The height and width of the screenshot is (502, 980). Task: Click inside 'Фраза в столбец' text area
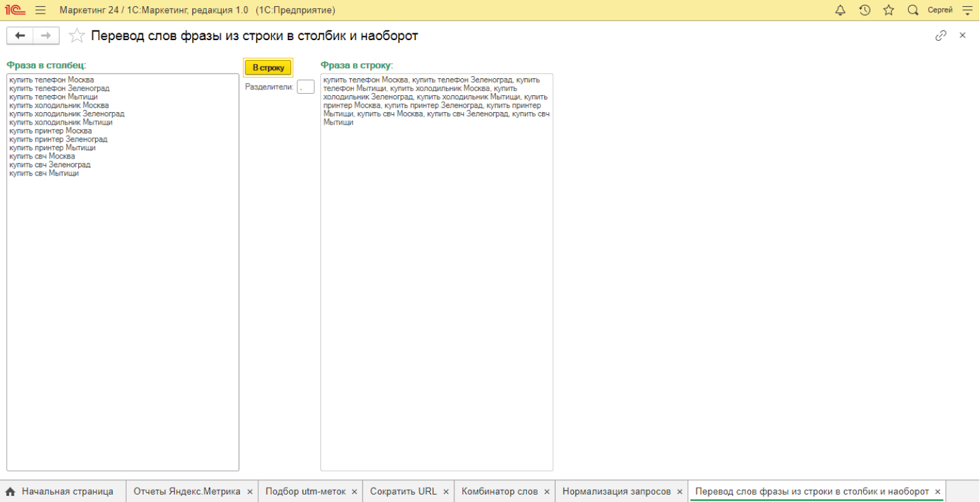[122, 306]
